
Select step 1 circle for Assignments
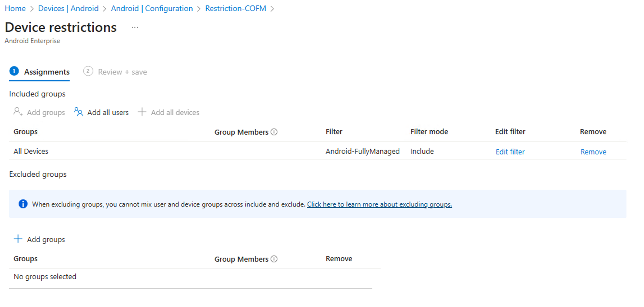14,71
